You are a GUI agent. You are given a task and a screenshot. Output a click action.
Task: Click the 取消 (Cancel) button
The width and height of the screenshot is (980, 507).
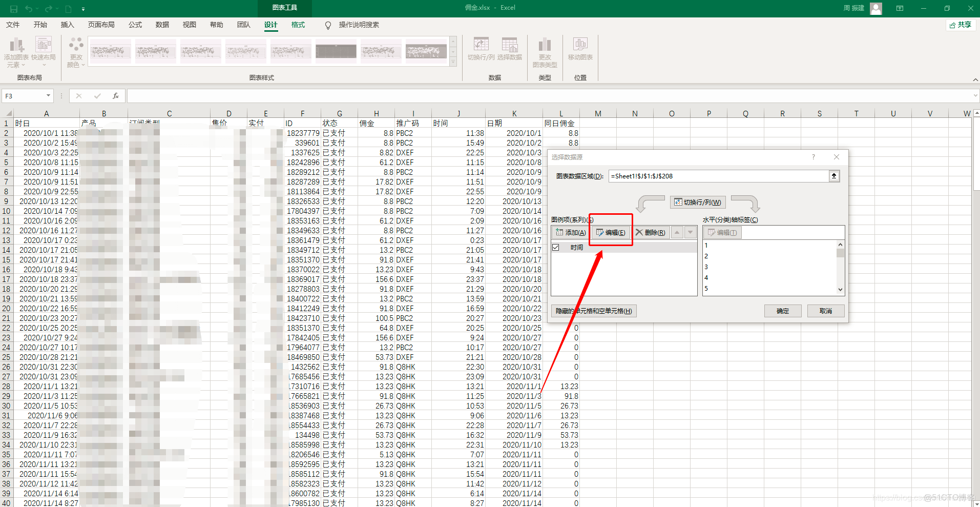(x=826, y=311)
